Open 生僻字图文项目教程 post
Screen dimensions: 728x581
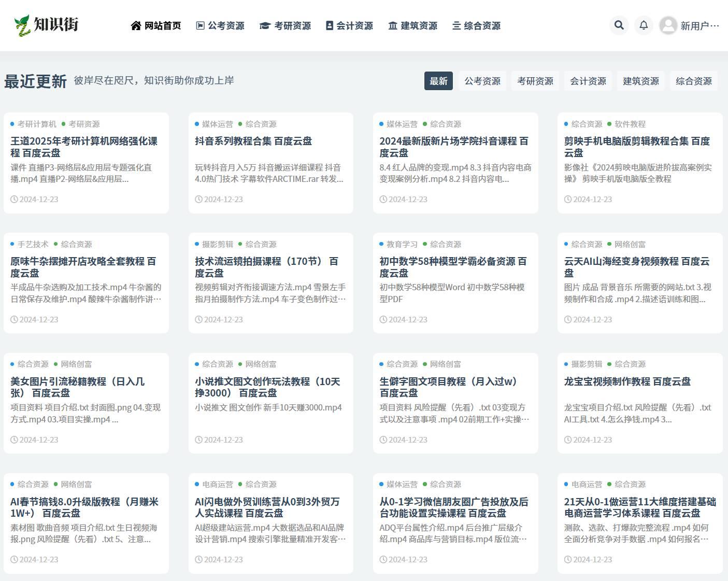pyautogui.click(x=450, y=387)
